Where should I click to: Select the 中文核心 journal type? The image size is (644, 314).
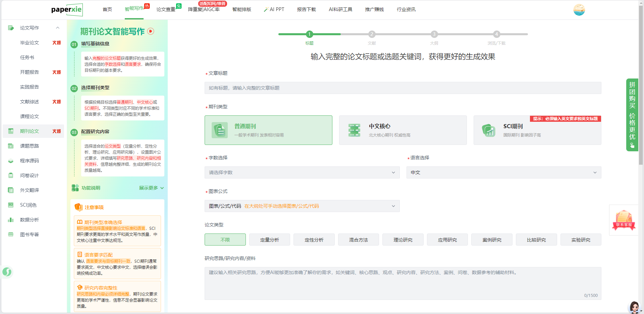coord(402,130)
